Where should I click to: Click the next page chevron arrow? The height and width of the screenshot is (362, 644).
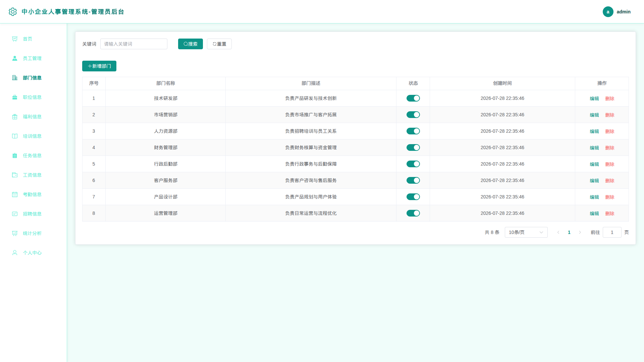pos(580,232)
